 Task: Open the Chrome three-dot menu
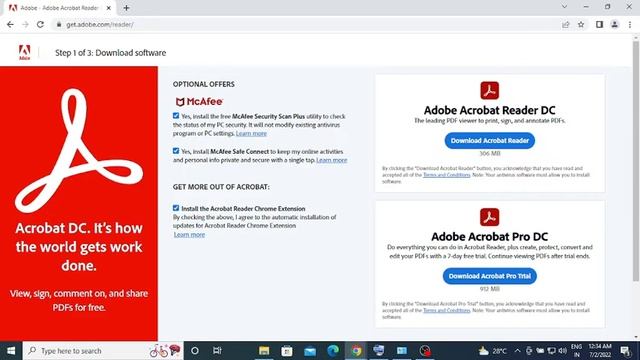point(630,24)
